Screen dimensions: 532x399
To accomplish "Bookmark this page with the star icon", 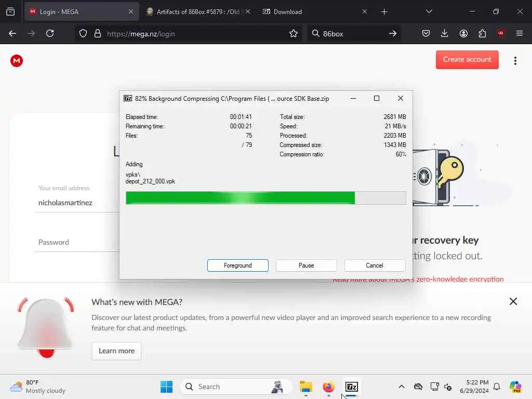I will pos(294,34).
